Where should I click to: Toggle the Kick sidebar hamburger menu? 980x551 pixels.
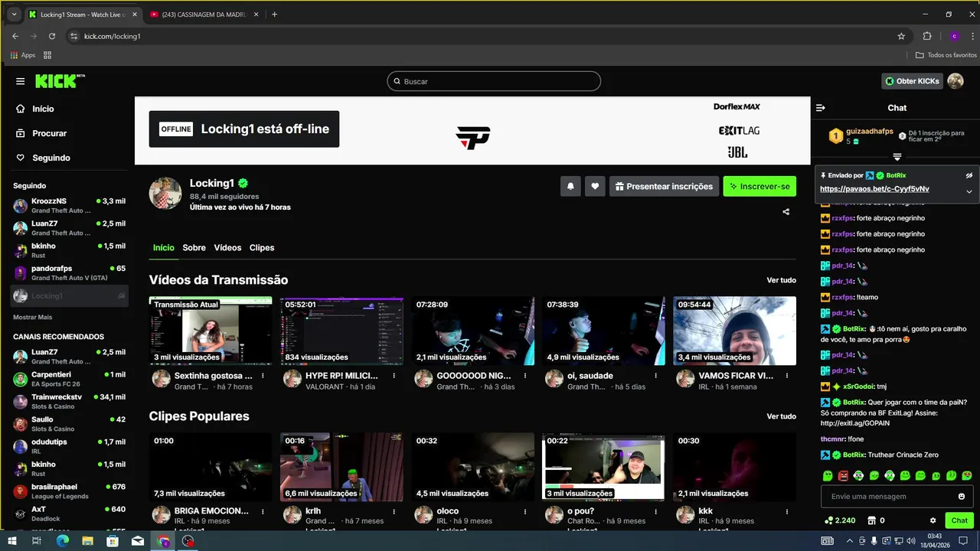tap(21, 81)
